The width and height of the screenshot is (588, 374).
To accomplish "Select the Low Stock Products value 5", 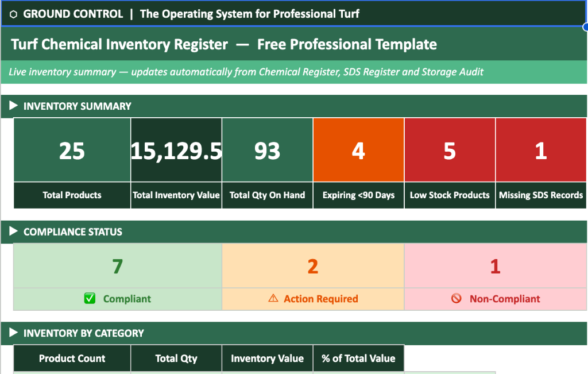I will tap(450, 150).
